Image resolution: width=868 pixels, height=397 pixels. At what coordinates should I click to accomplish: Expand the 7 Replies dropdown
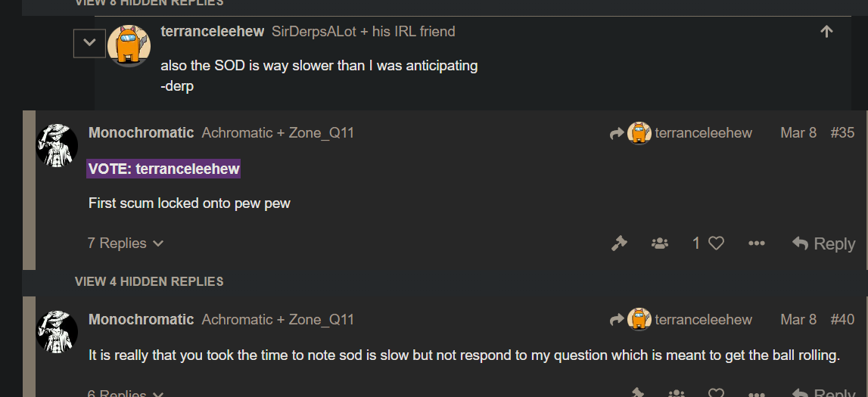tap(126, 243)
